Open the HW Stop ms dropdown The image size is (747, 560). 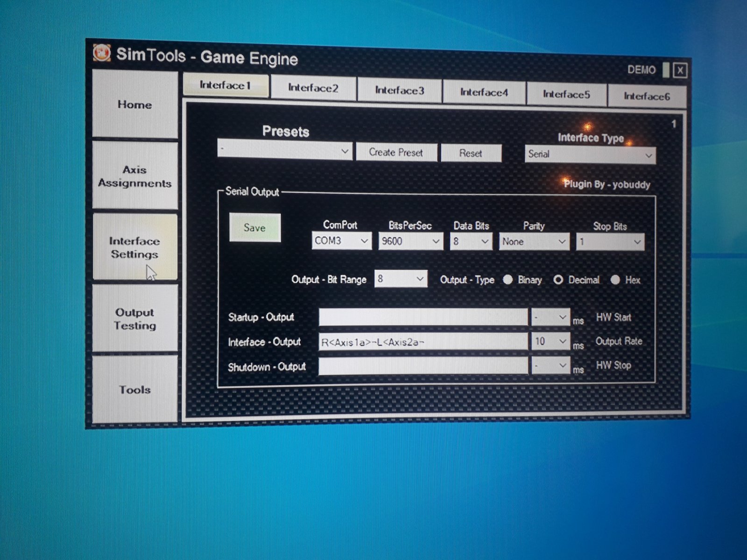(550, 365)
